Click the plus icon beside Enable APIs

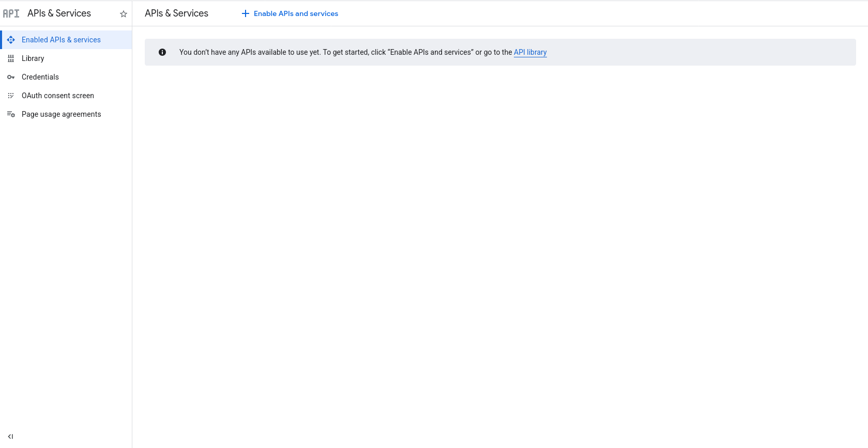point(246,13)
